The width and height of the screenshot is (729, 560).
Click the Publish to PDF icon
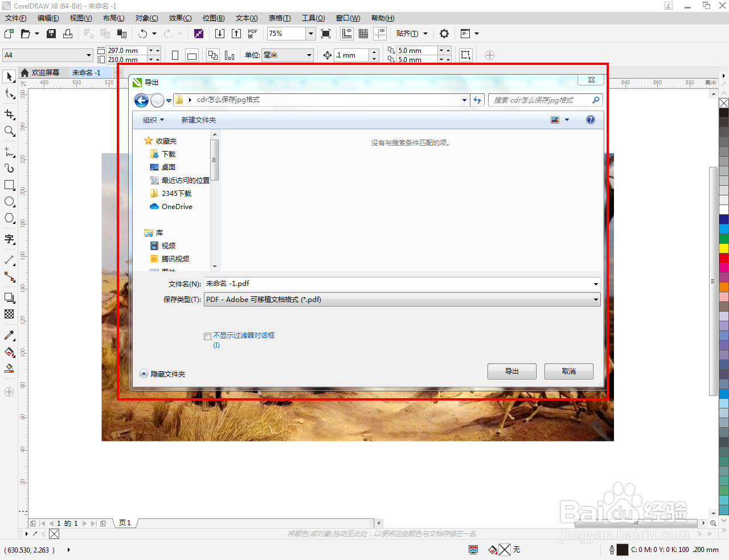[253, 34]
